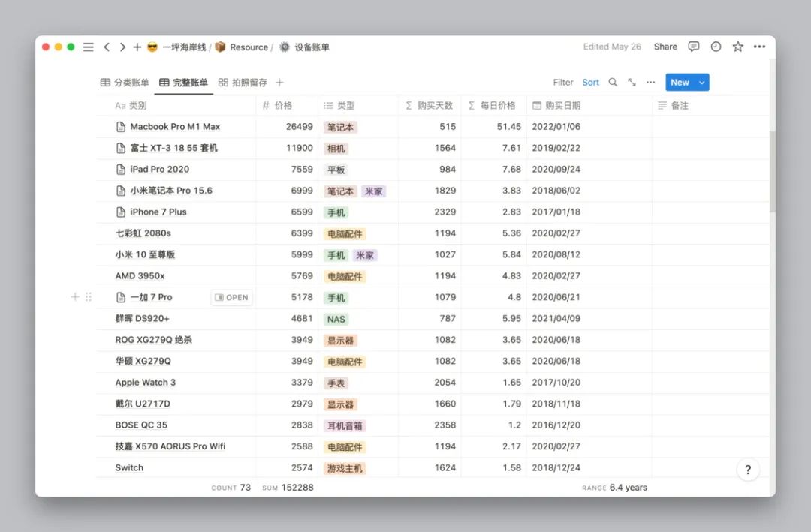Open 类型 column header menu
The width and height of the screenshot is (811, 532).
tap(358, 106)
